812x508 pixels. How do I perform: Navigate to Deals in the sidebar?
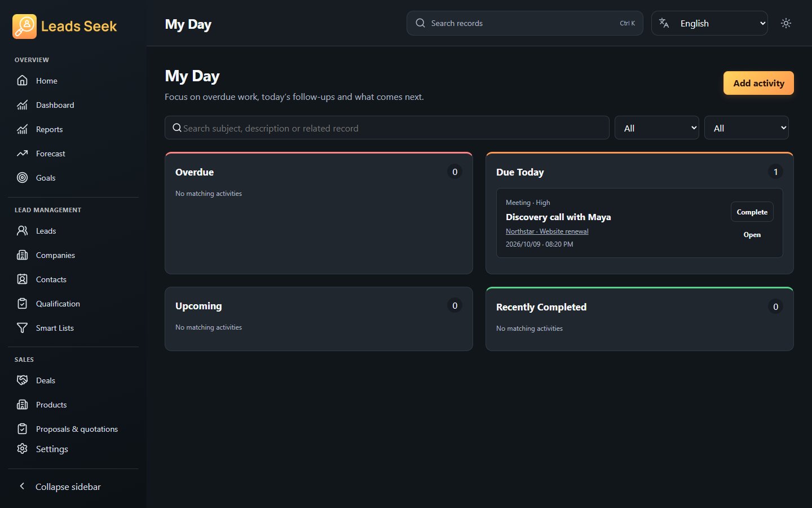point(73,380)
